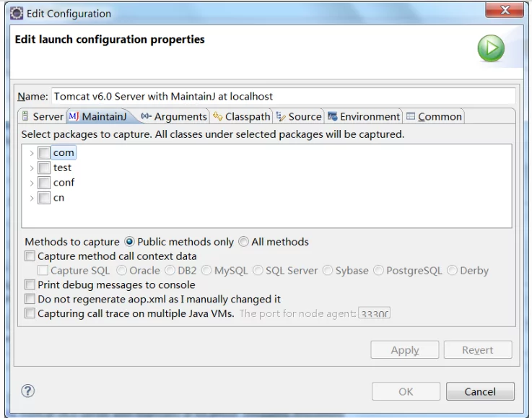Enable Capture method call context data
Screen dimensions: 532x418
(30, 256)
